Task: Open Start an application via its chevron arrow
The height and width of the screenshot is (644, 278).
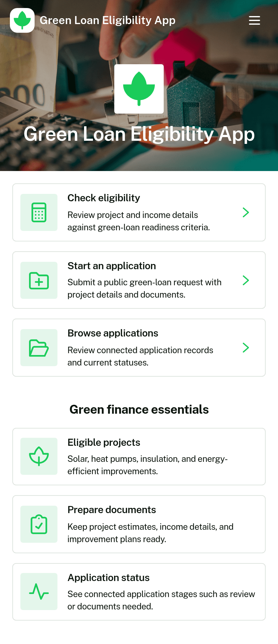Action: click(x=246, y=280)
